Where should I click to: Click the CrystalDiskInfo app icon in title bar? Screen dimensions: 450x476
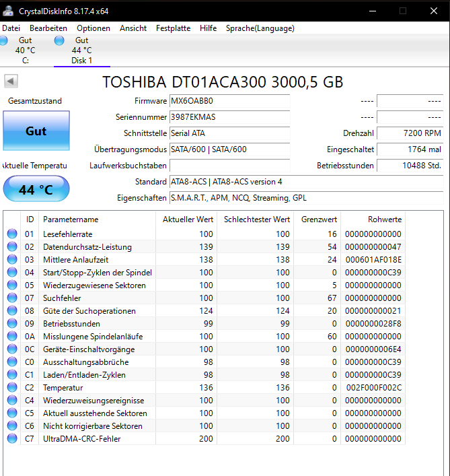8,11
